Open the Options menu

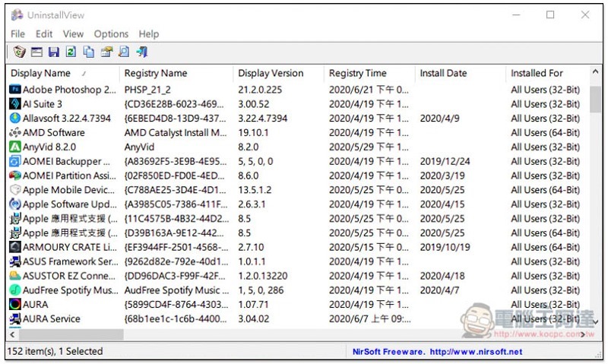point(111,34)
